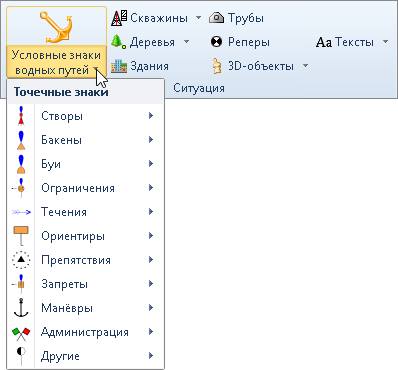Expand the Ограничения submenu arrow
The width and height of the screenshot is (398, 370).
pyautogui.click(x=151, y=188)
